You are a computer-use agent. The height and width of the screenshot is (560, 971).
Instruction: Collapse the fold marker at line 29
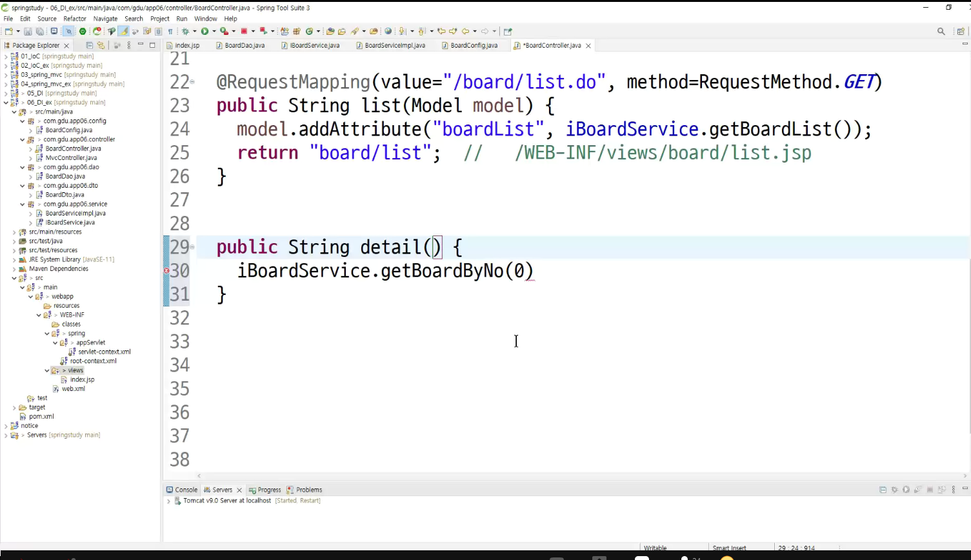[x=192, y=246]
